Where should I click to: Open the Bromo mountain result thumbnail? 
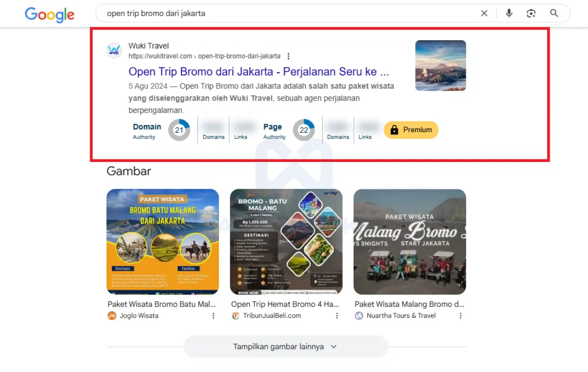click(441, 66)
